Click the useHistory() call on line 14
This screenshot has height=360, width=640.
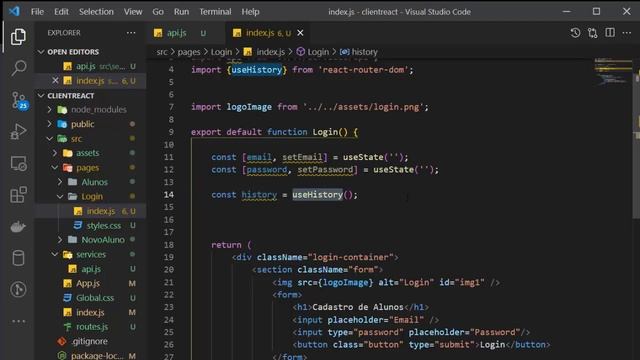[x=324, y=195]
